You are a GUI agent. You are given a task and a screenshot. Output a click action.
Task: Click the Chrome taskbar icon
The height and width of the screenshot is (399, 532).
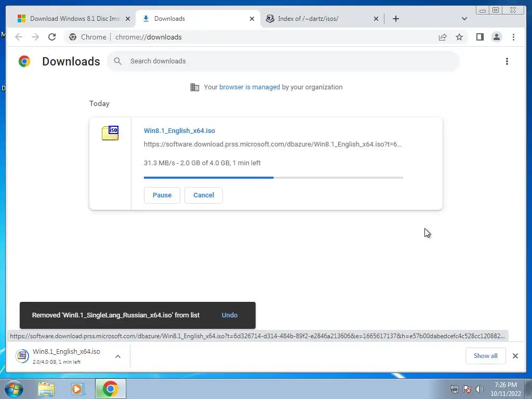(110, 389)
